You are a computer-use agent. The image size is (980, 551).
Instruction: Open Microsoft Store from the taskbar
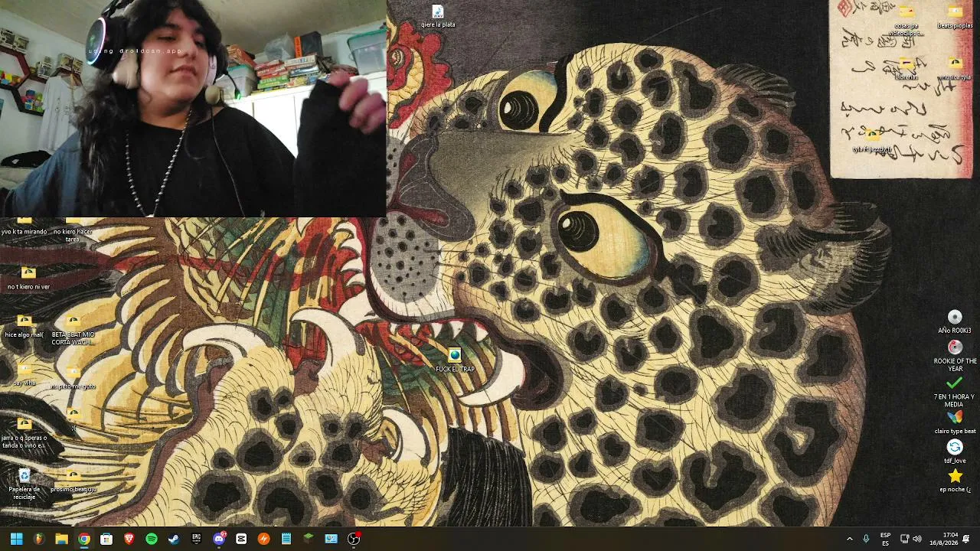[106, 539]
